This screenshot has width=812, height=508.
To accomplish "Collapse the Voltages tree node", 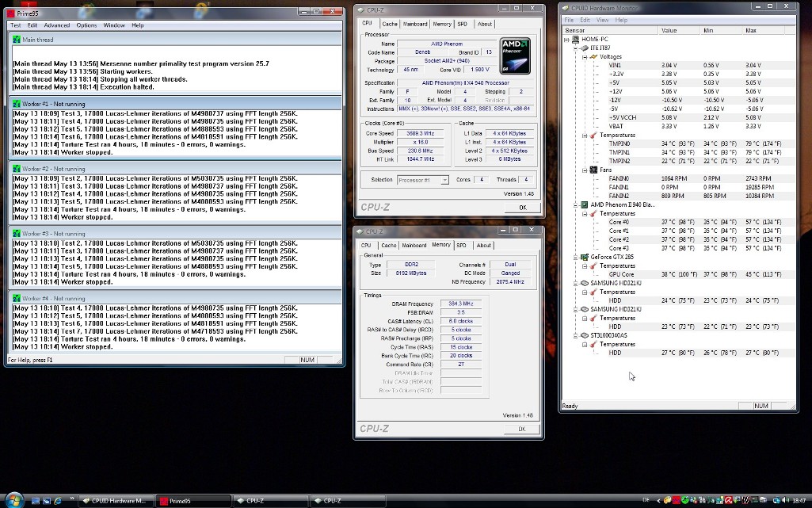I will click(585, 57).
